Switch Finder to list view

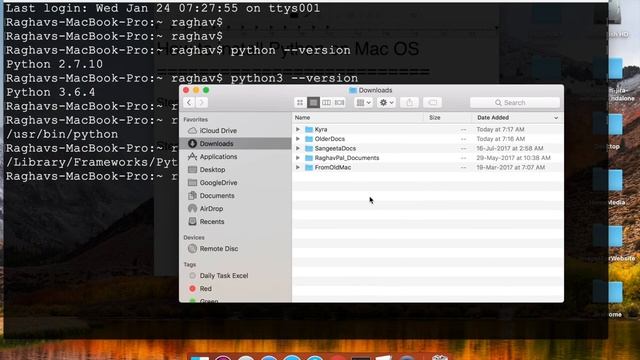(x=313, y=102)
